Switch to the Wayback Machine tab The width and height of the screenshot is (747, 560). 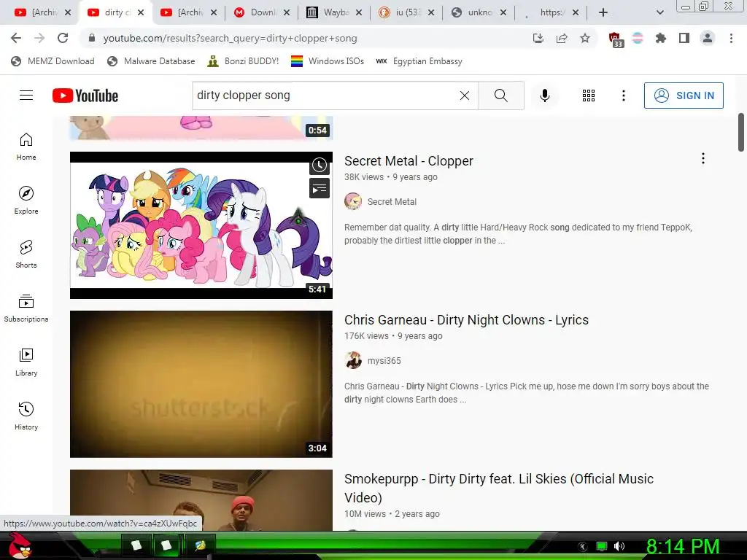336,12
